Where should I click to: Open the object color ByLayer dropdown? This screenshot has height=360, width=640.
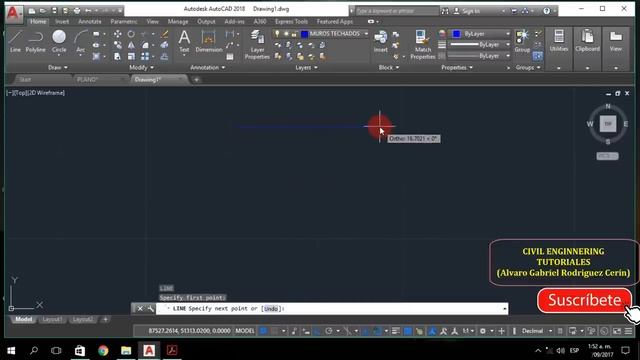pos(508,34)
